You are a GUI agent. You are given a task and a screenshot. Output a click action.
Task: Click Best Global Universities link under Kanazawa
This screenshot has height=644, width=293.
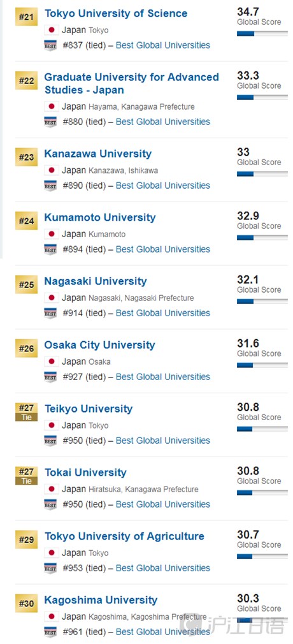(163, 186)
